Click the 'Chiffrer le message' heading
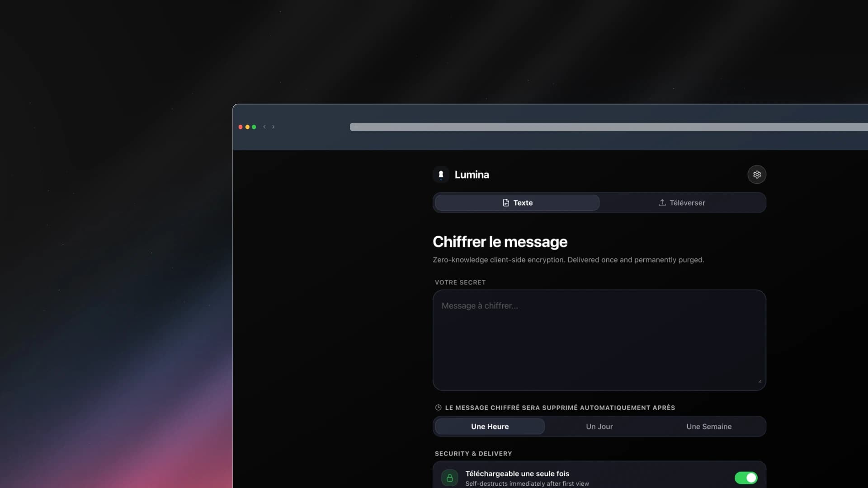Screen dimensions: 868x488 point(500,242)
